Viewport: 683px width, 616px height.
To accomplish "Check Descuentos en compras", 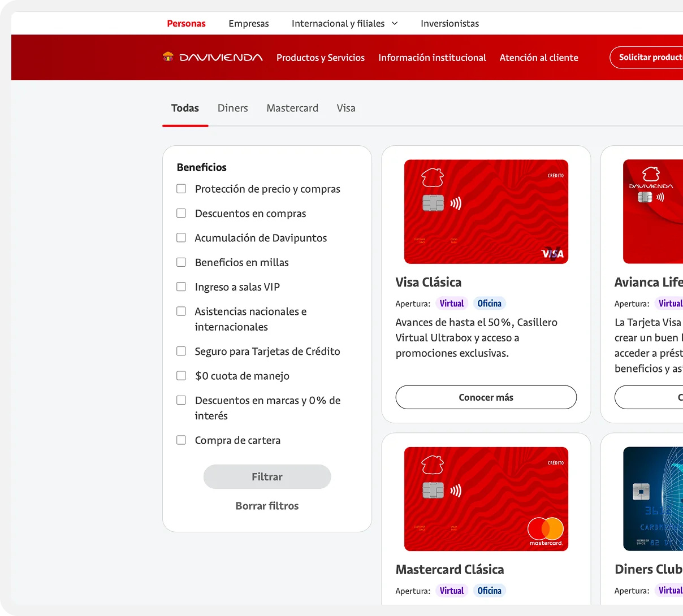I will tap(181, 213).
